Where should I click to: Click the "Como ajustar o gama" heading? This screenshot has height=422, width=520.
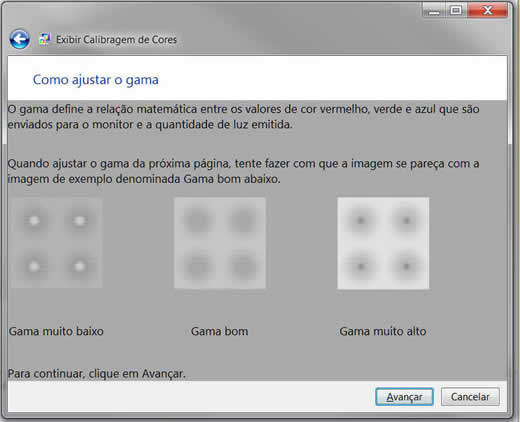[x=96, y=80]
